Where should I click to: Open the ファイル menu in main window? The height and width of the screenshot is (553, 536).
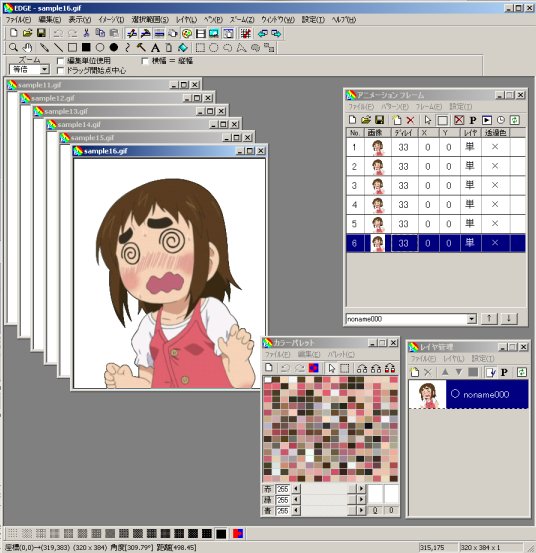18,20
